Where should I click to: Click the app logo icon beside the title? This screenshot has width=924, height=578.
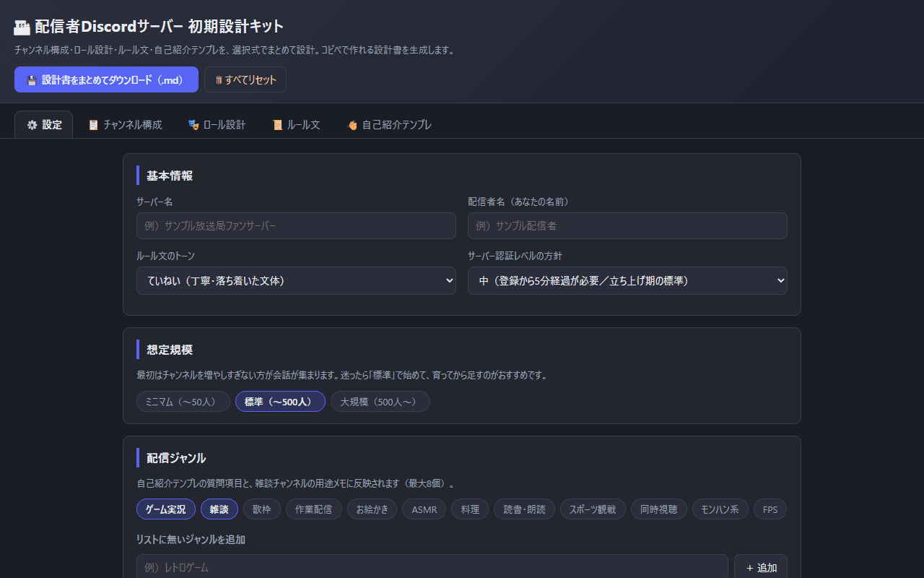(22, 27)
